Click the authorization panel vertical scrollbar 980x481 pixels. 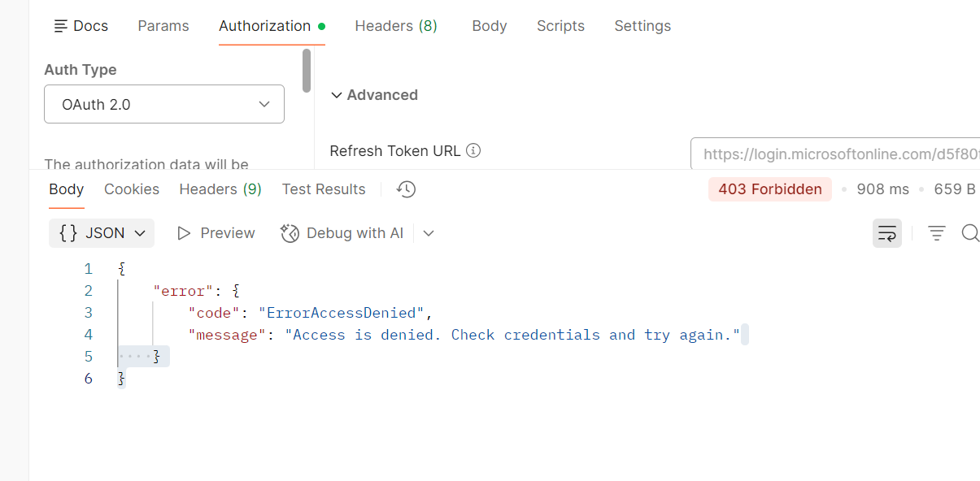[307, 71]
